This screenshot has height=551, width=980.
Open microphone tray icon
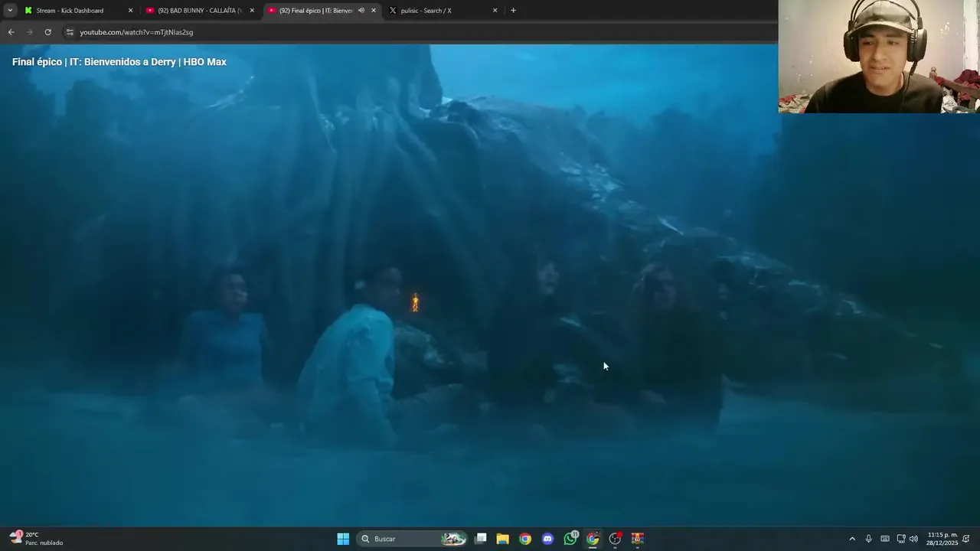[868, 539]
